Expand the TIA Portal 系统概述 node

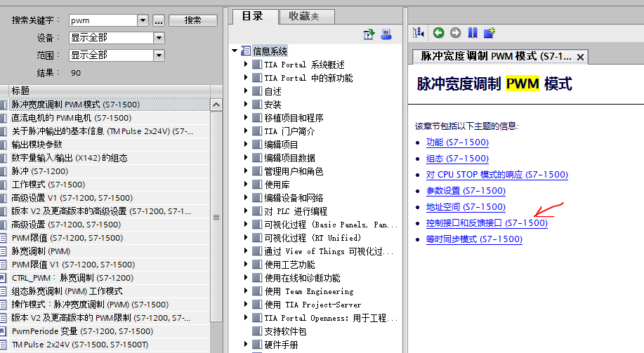click(x=246, y=64)
